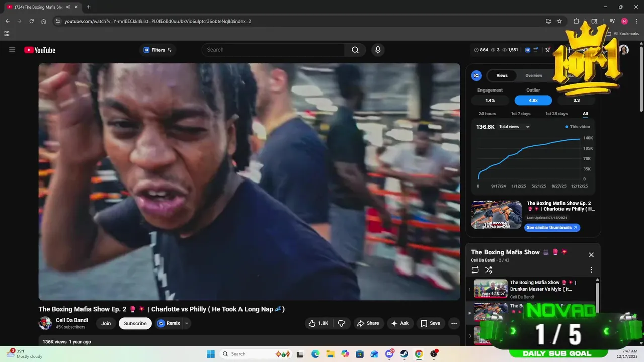This screenshot has width=644, height=362.
Task: Click the video player area
Action: pos(249,182)
